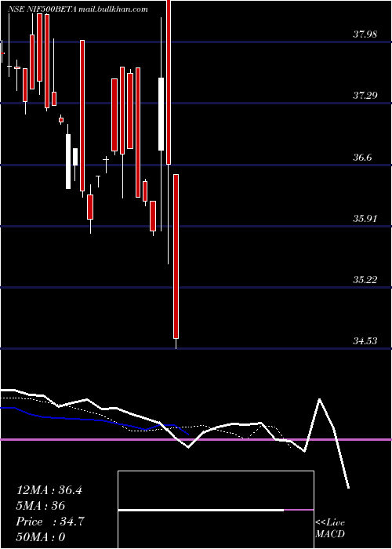Click the 37.98 price level label

(365, 35)
